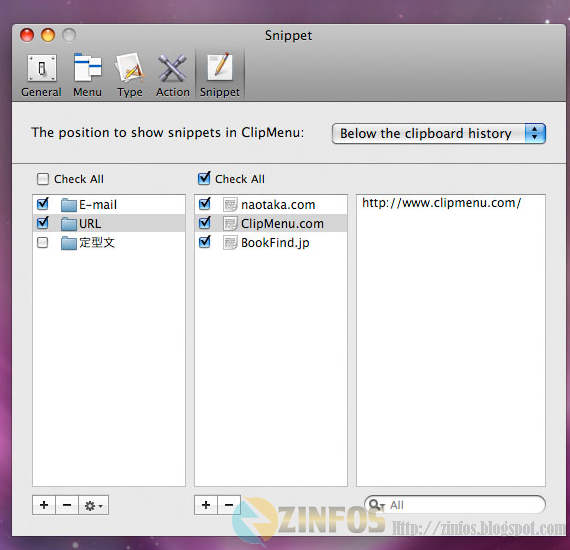Toggle Check All for snippets list

click(204, 178)
